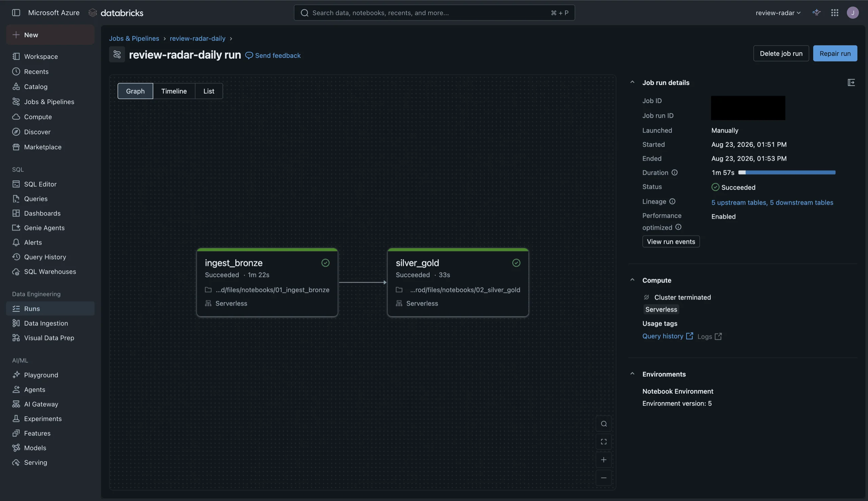Viewport: 868px width, 501px height.
Task: Collapse the Compute section
Action: 632,280
